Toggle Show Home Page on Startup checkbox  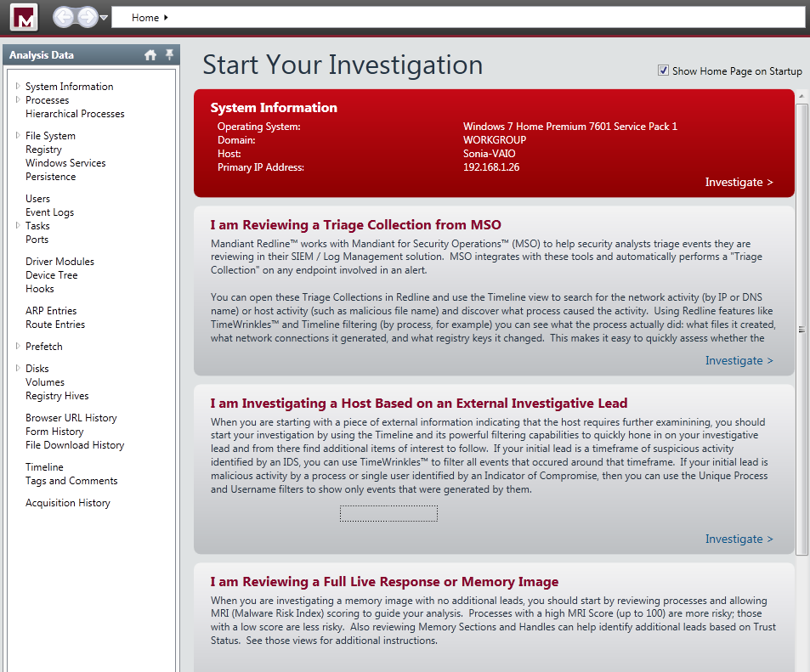(x=663, y=71)
